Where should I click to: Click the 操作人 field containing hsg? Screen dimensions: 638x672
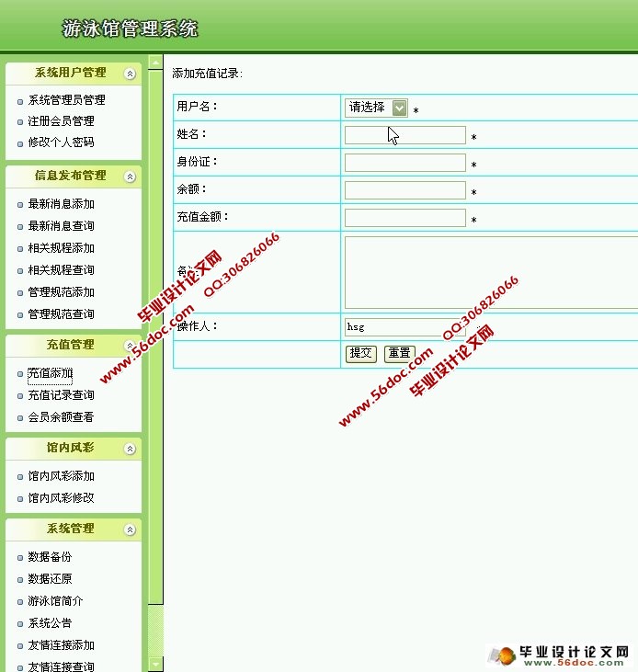[404, 327]
